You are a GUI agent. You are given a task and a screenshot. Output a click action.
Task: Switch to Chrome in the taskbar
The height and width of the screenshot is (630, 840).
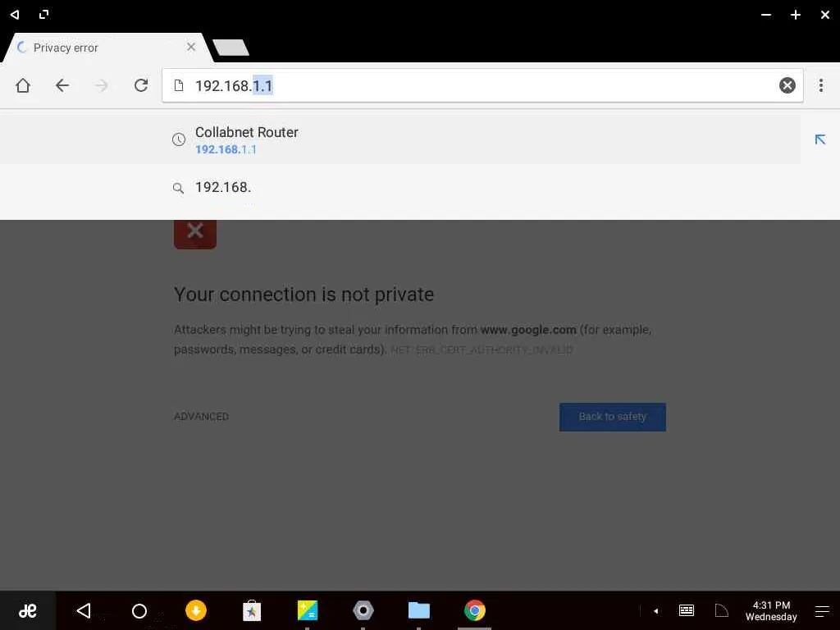click(x=475, y=610)
